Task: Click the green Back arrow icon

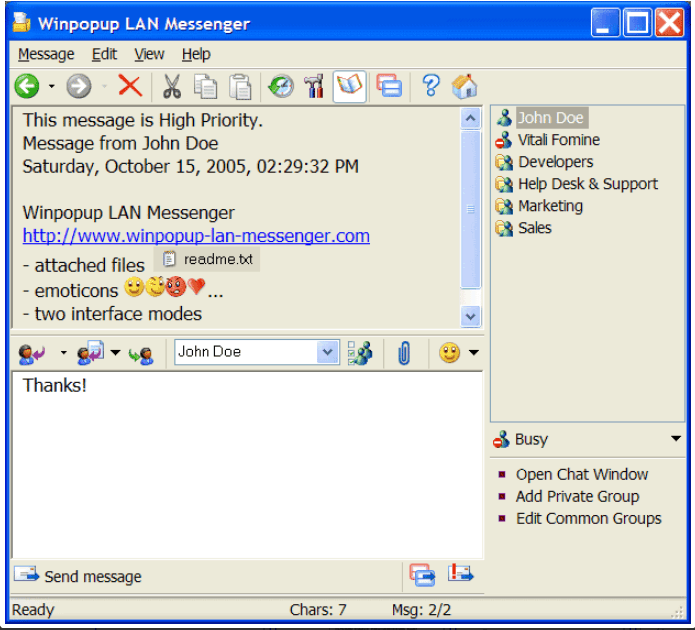Action: pyautogui.click(x=26, y=87)
